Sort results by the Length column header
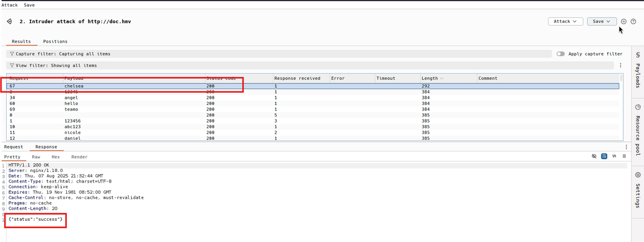This screenshot has width=644, height=242. pos(449,78)
